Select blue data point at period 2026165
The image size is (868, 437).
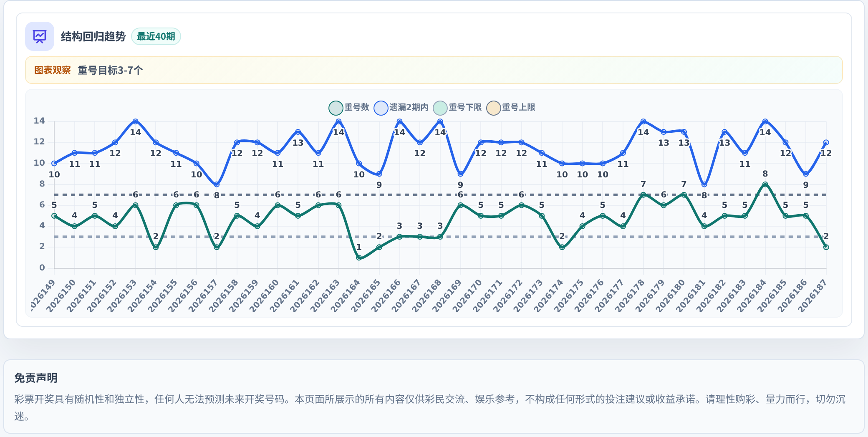[379, 174]
